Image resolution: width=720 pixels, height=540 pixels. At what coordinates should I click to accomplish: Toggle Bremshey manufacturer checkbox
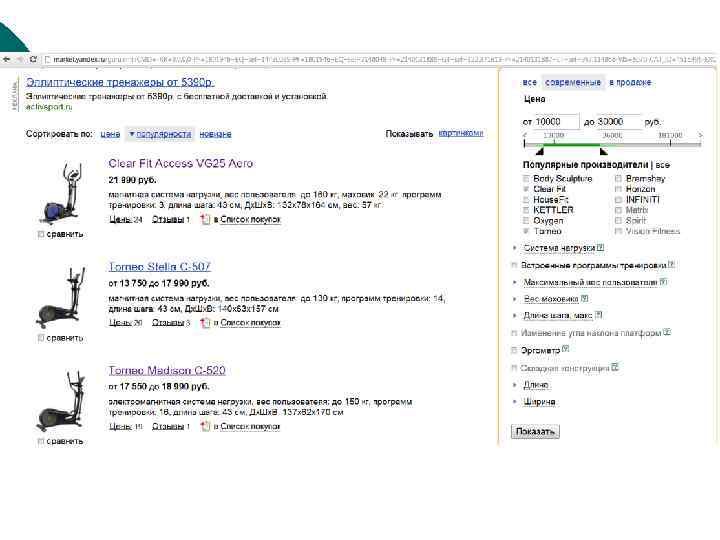tap(619, 179)
